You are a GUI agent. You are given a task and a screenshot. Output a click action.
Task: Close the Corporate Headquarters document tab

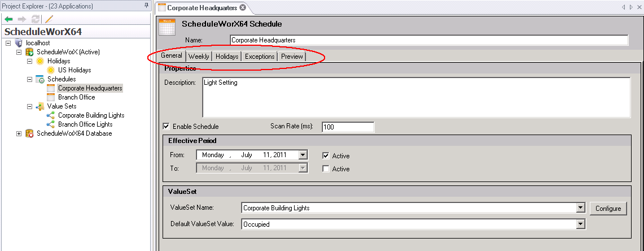(x=243, y=7)
